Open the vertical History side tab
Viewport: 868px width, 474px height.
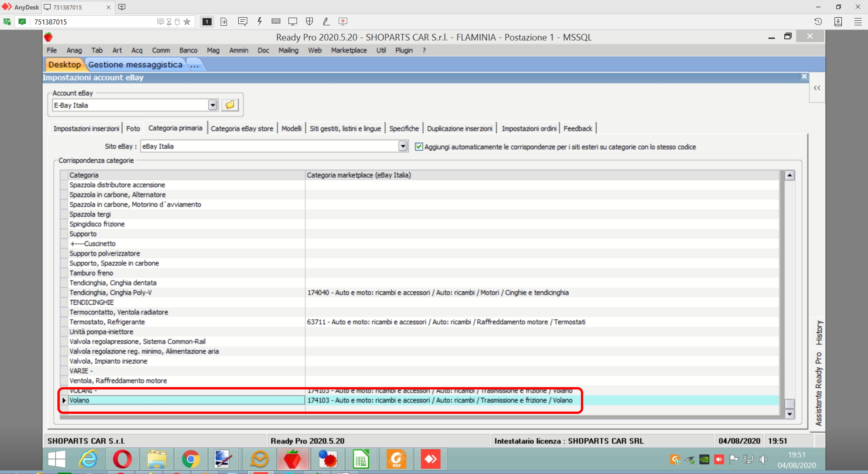(819, 332)
